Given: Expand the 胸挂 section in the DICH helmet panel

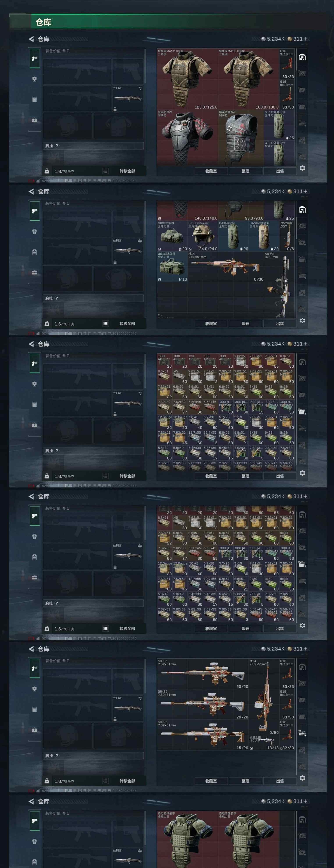Looking at the screenshot, I should pos(93,298).
